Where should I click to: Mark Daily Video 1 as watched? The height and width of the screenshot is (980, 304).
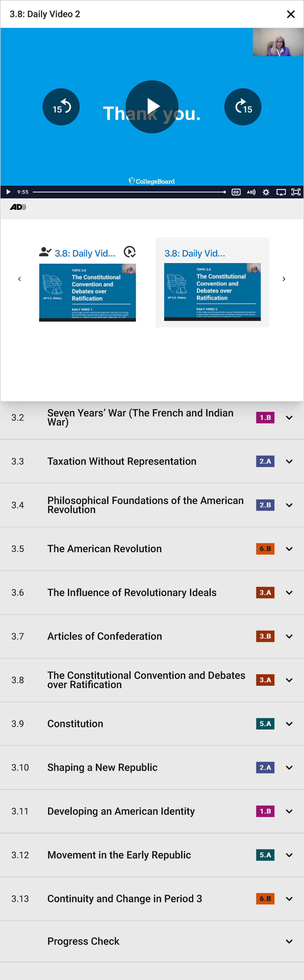(x=129, y=252)
